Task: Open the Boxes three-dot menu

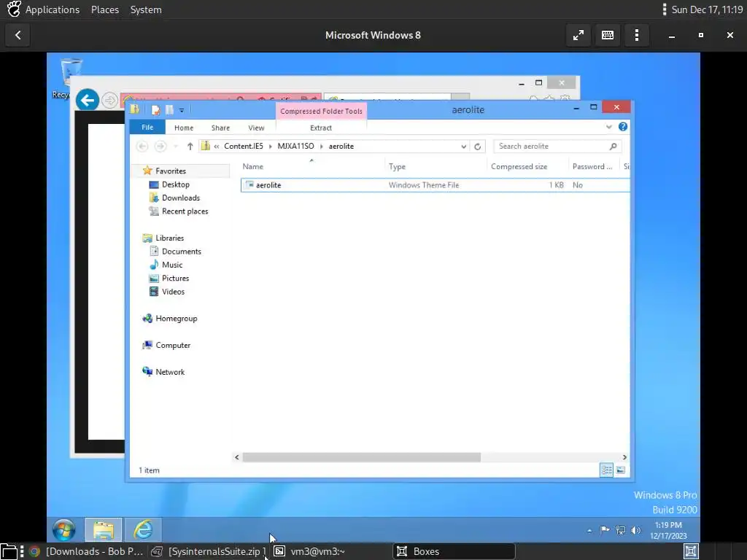Action: tap(637, 35)
